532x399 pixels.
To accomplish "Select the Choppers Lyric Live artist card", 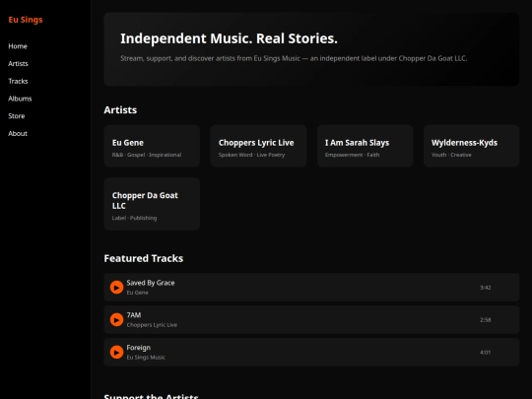I will pyautogui.click(x=258, y=146).
